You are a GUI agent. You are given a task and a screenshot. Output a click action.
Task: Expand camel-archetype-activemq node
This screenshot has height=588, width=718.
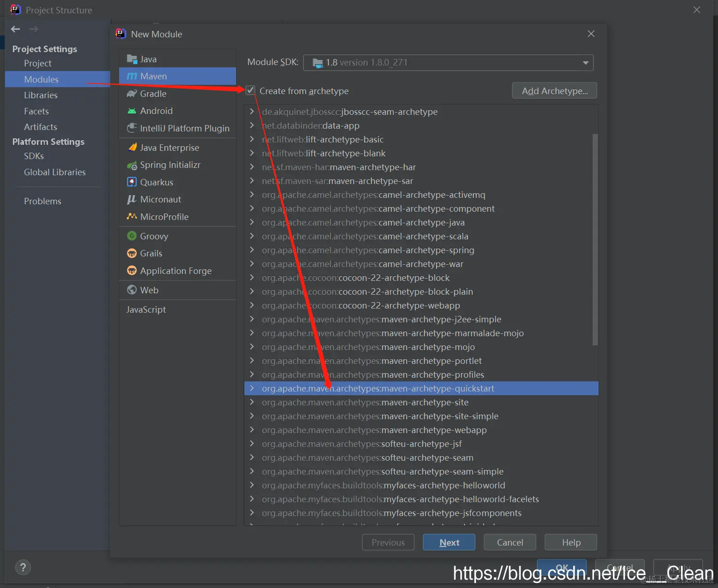coord(252,195)
